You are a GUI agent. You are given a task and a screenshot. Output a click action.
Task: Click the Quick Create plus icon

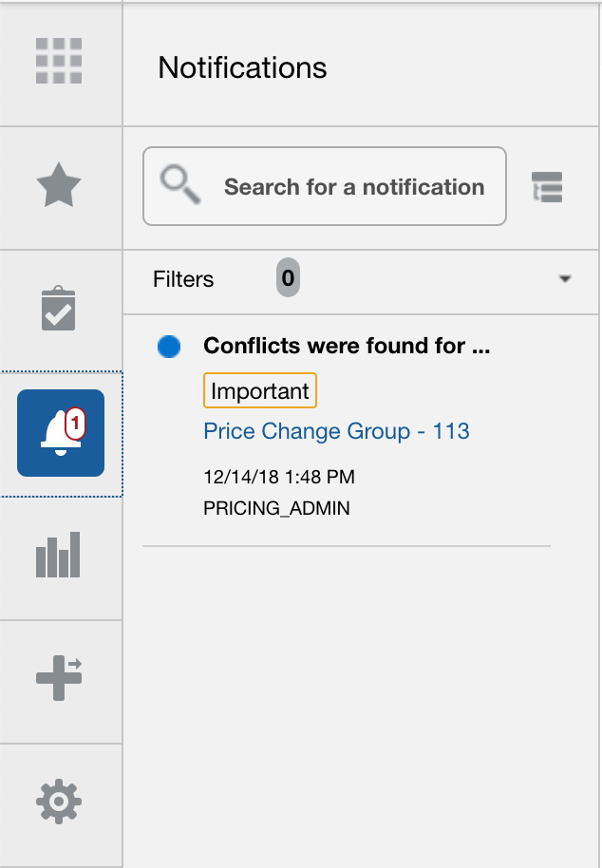(60, 678)
